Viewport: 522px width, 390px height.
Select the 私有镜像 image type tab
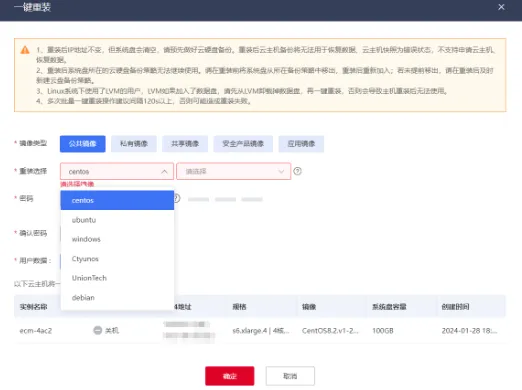(134, 144)
